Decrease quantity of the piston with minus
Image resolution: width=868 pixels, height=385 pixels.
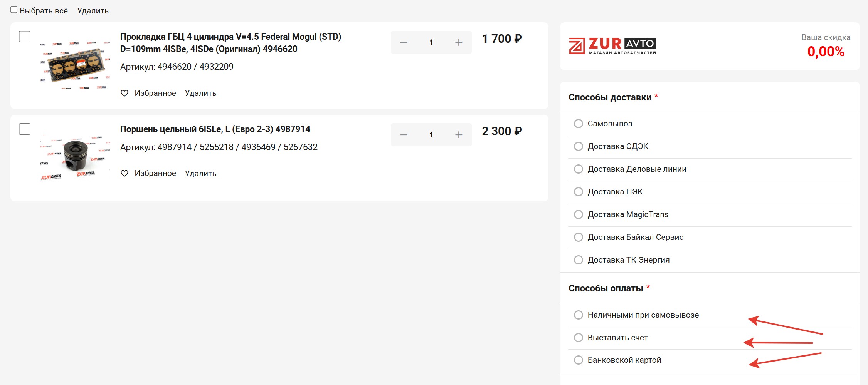[x=404, y=135]
